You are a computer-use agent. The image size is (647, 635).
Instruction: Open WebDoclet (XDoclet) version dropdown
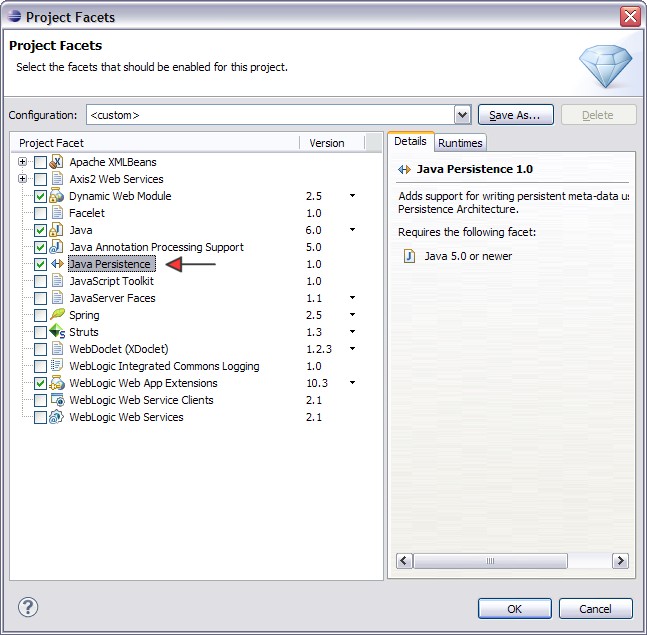[352, 348]
